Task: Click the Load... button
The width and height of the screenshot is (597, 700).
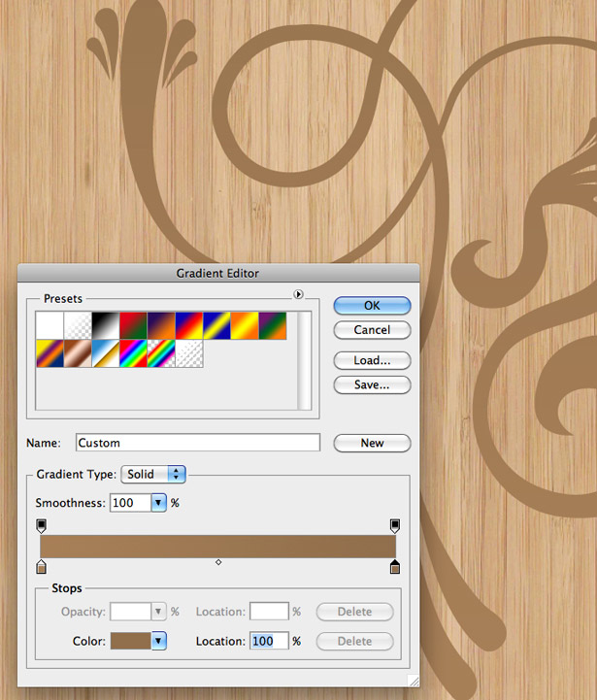Action: point(372,360)
